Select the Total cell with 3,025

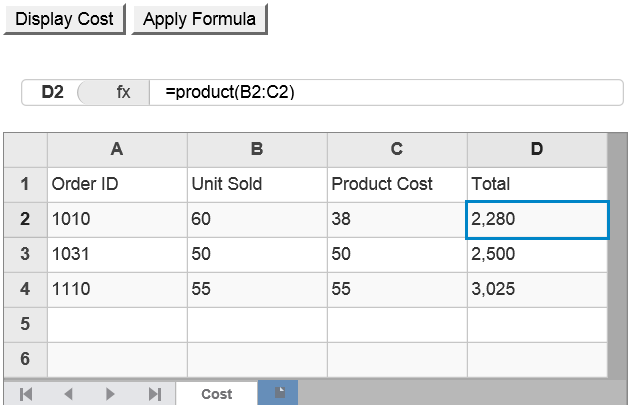(537, 289)
